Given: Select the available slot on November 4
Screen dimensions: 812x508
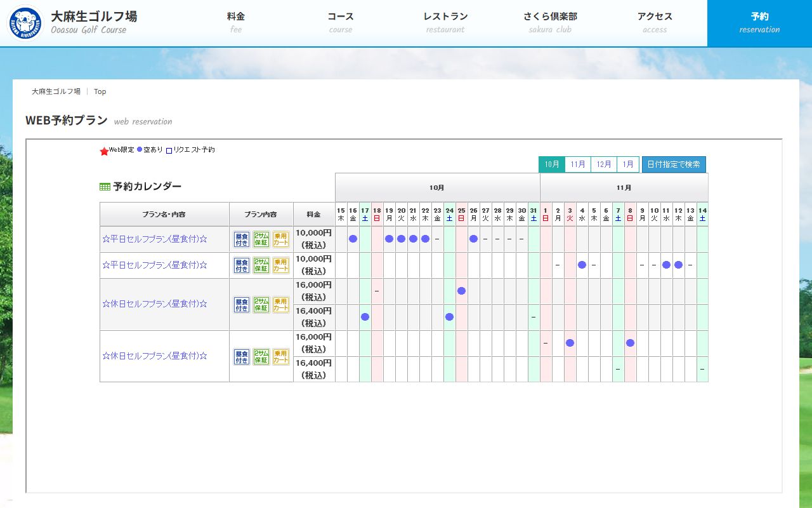Looking at the screenshot, I should (582, 265).
